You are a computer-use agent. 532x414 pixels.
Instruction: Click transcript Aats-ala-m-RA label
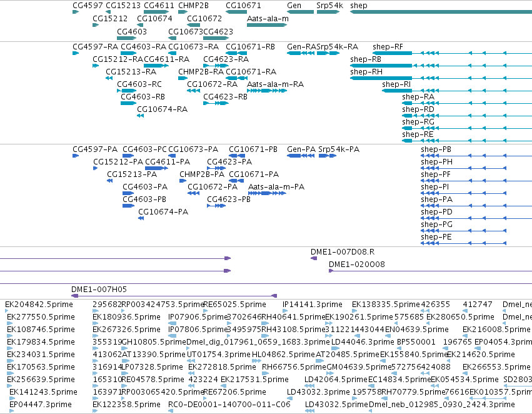click(x=276, y=84)
